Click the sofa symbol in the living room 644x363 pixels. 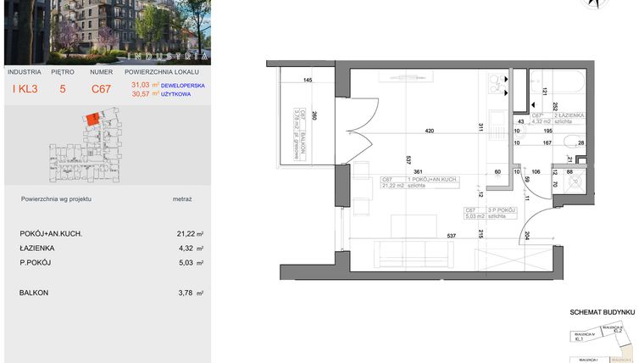414,254
